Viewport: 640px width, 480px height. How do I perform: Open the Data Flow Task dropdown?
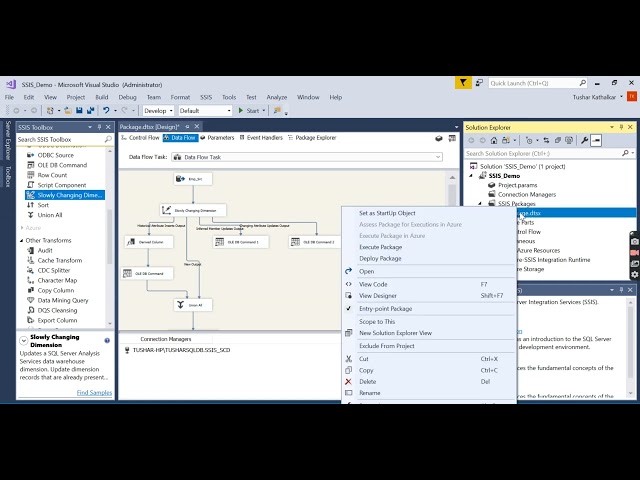coord(438,157)
